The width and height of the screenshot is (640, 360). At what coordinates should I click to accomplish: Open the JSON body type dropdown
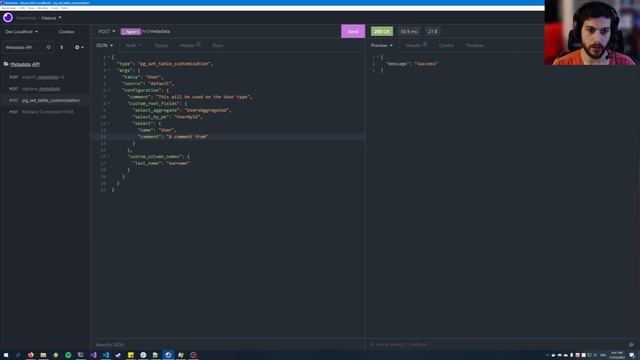pyautogui.click(x=104, y=45)
